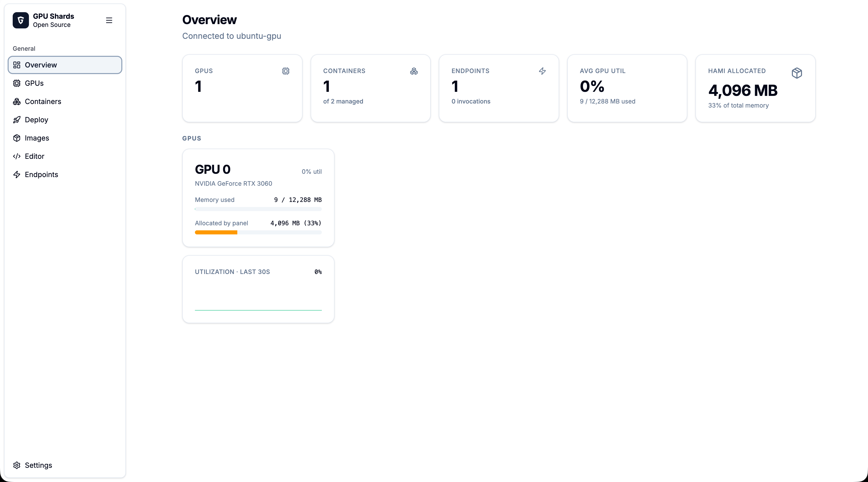Image resolution: width=868 pixels, height=482 pixels.
Task: Click the '4,096 MB (33%)' allocation value
Action: (x=296, y=223)
